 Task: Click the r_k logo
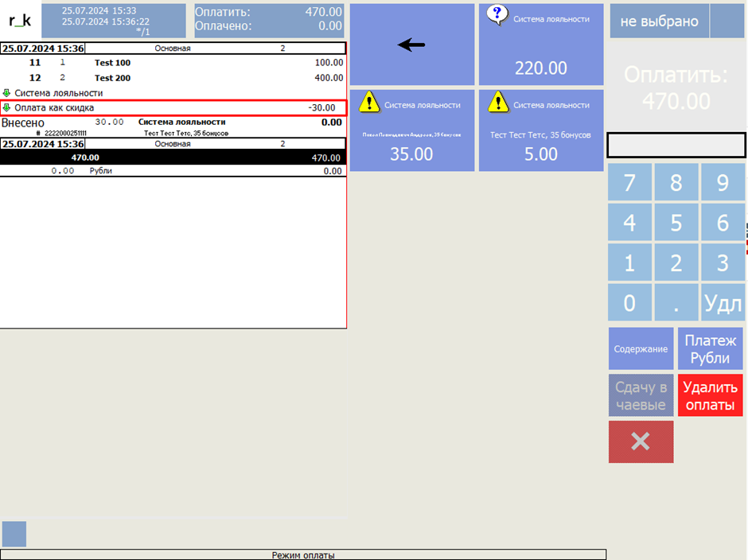(20, 21)
